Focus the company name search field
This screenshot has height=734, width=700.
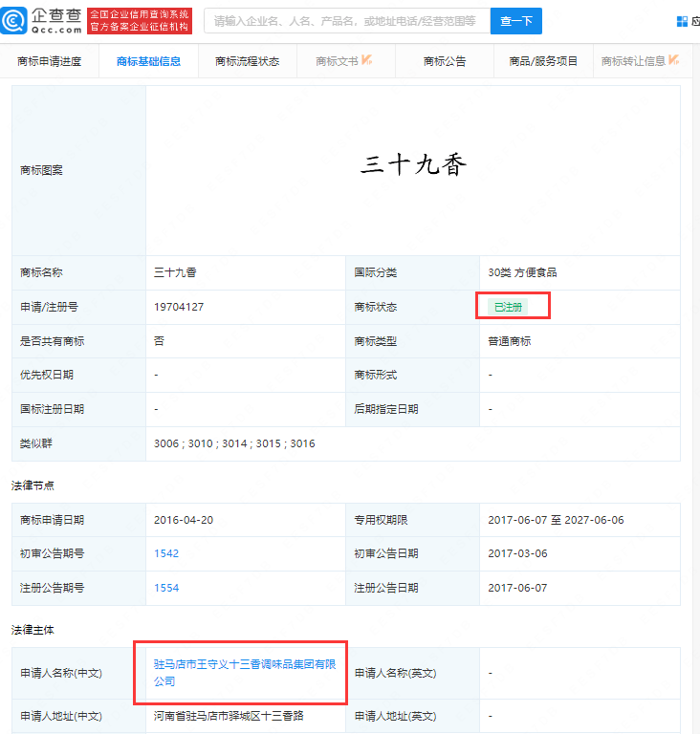[x=347, y=21]
